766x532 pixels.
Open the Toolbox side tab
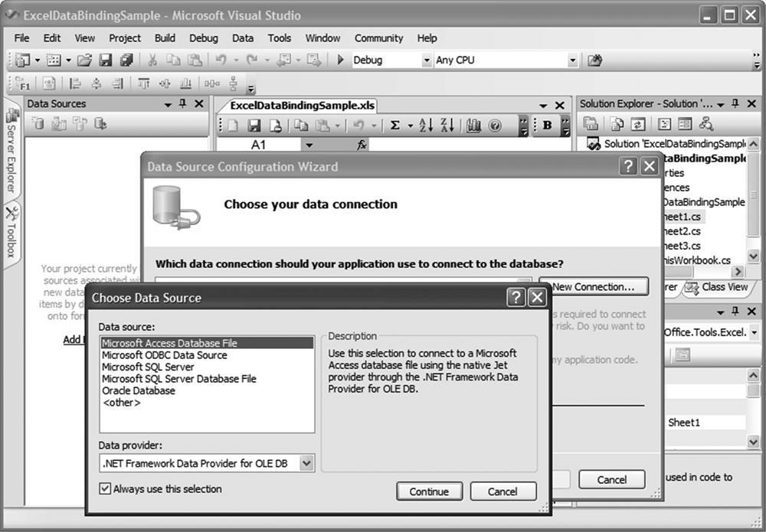11,233
